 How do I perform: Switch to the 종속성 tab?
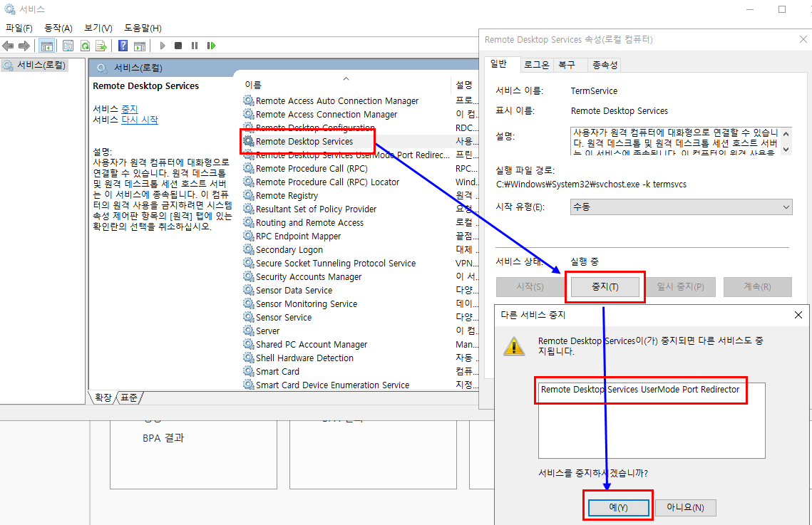click(605, 65)
